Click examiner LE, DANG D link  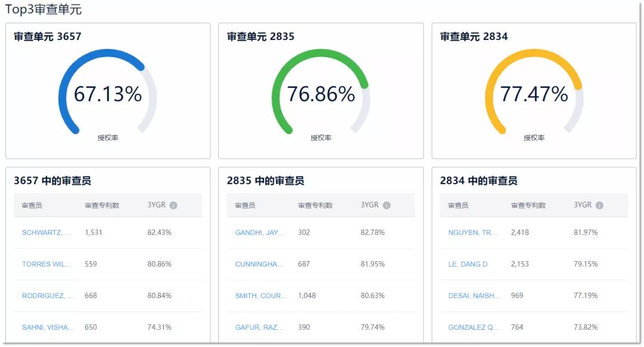tap(468, 264)
